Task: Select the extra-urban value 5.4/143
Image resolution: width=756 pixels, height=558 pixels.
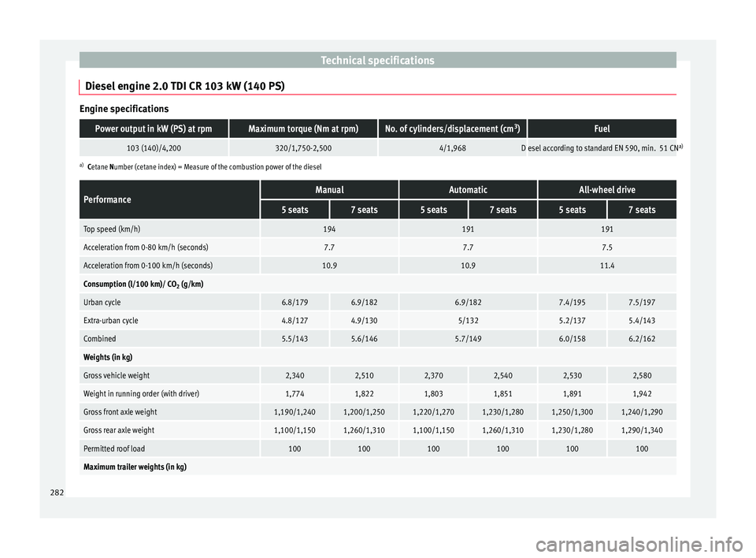Action: coord(642,321)
